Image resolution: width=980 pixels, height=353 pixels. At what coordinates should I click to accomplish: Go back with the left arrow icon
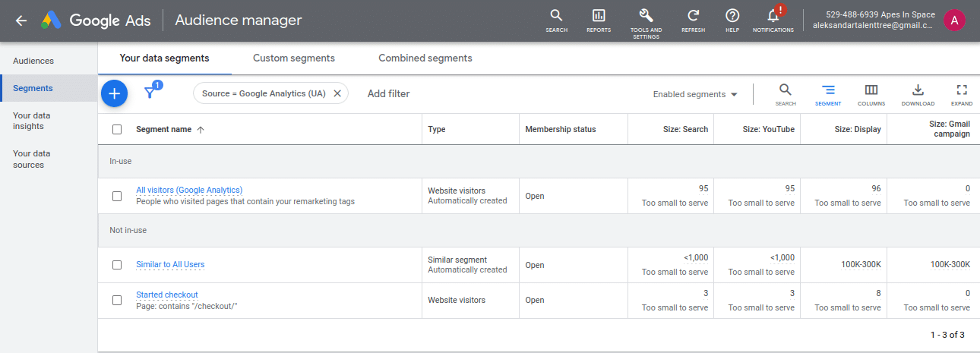coord(21,20)
